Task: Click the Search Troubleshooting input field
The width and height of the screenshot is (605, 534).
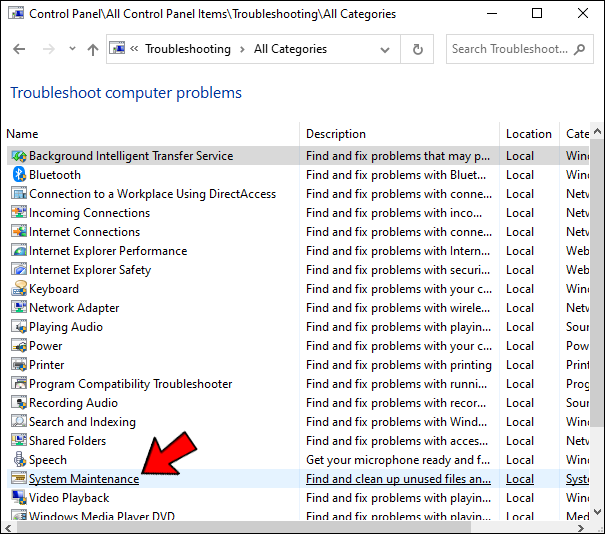Action: pyautogui.click(x=510, y=49)
